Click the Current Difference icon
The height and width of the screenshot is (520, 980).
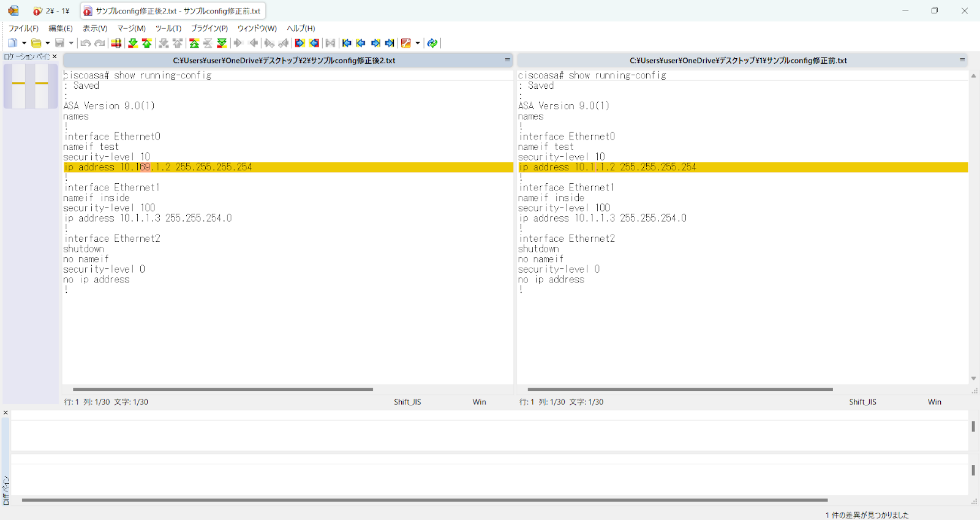[x=208, y=43]
